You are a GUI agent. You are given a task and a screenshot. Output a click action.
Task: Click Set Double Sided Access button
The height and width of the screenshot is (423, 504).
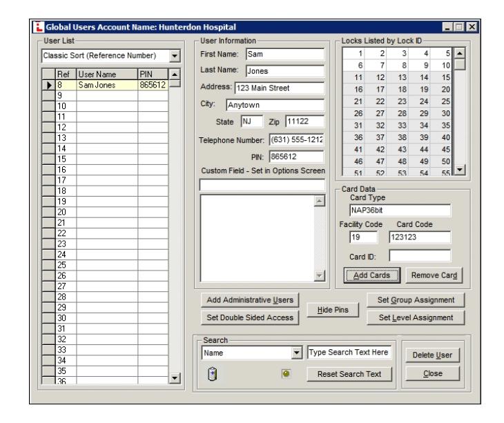point(250,317)
